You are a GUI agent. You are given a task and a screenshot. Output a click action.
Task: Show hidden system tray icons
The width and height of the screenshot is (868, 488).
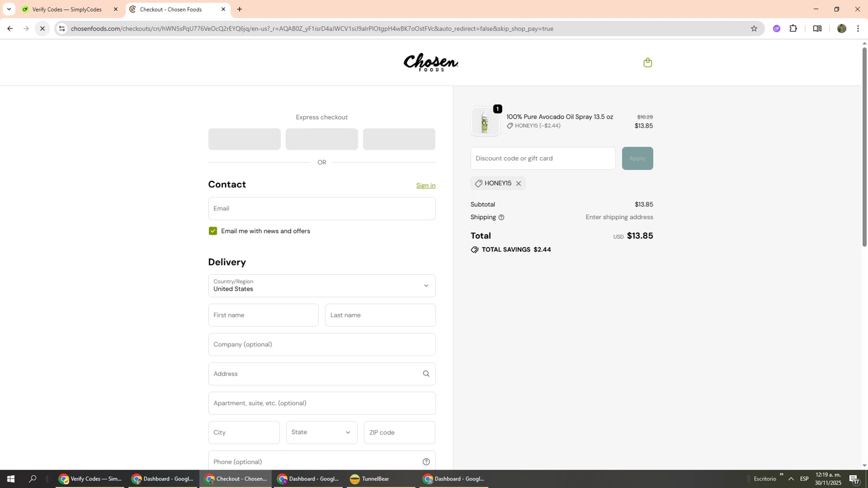791,479
